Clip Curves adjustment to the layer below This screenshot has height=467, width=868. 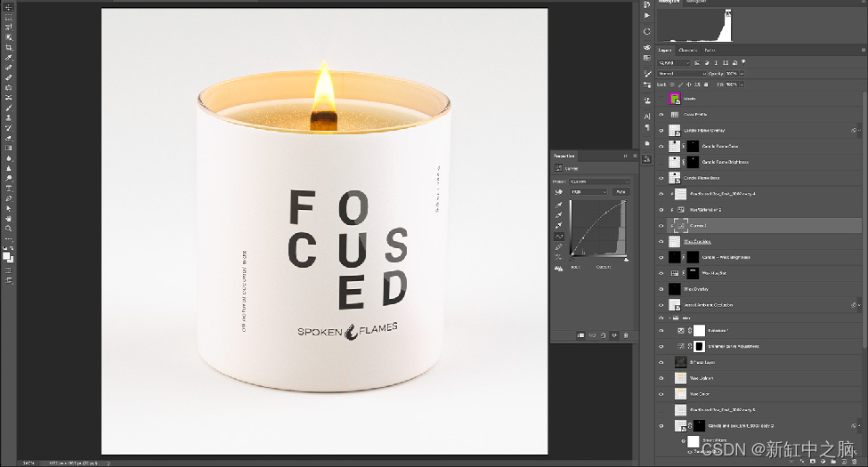[580, 335]
